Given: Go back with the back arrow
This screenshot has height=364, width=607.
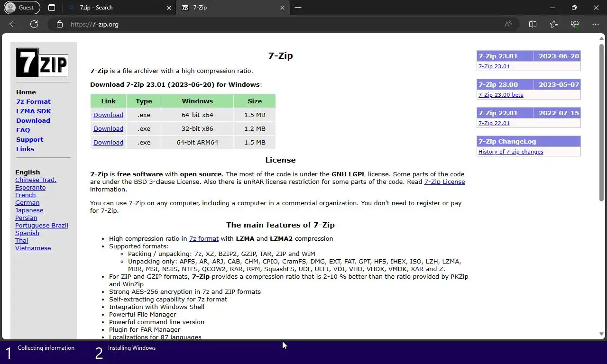Looking at the screenshot, I should [x=13, y=24].
